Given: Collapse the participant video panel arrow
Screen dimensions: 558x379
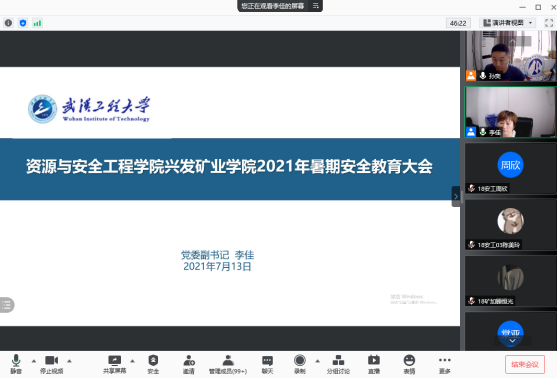Looking at the screenshot, I should tap(456, 196).
